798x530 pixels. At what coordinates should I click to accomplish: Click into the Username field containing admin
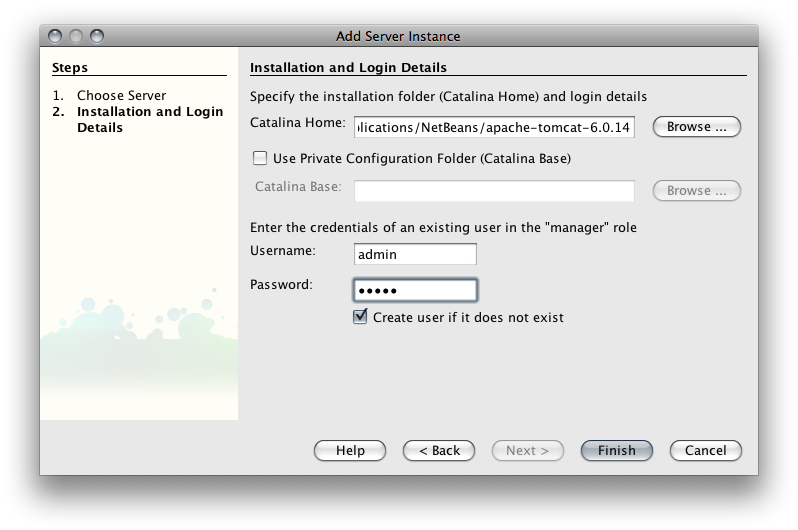[x=415, y=254]
